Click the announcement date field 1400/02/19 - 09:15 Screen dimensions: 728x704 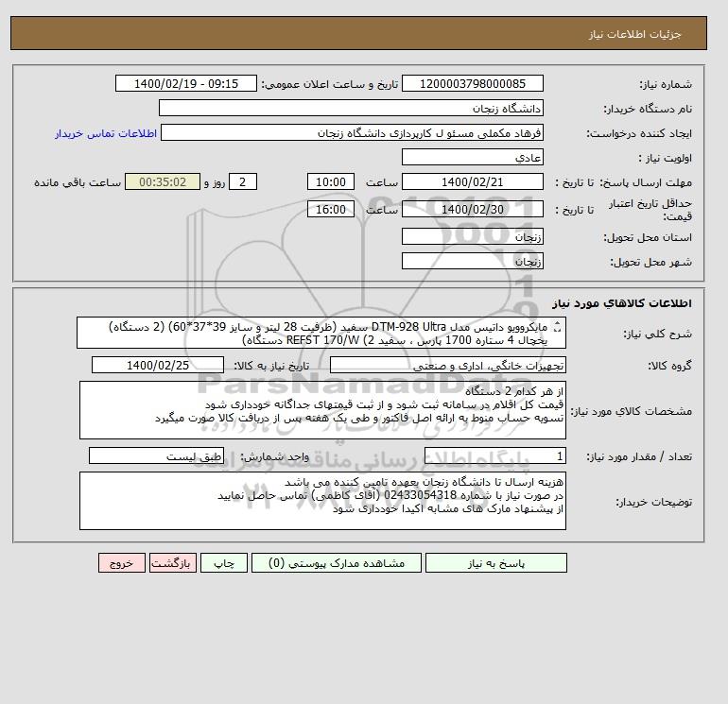click(x=185, y=84)
